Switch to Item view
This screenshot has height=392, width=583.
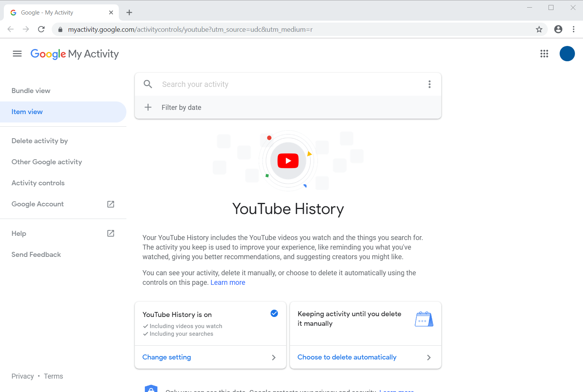click(27, 112)
